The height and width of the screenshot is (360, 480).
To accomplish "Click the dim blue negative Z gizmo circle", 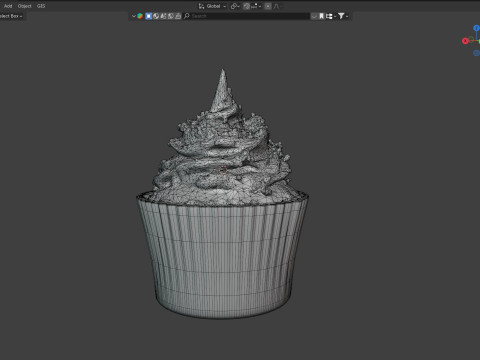I will pos(477,53).
